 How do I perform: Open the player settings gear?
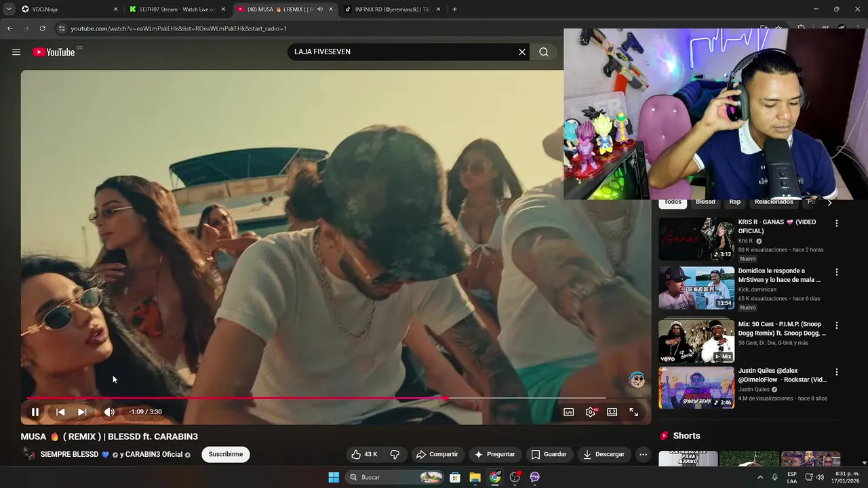591,411
